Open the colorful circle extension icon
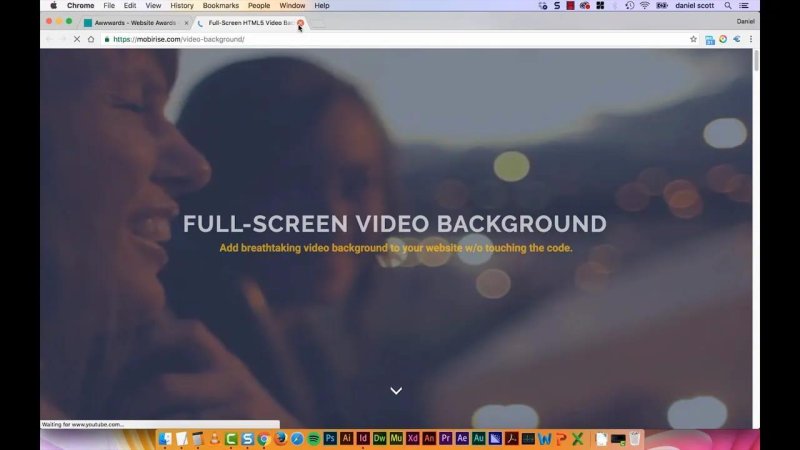The image size is (800, 450). tap(723, 39)
